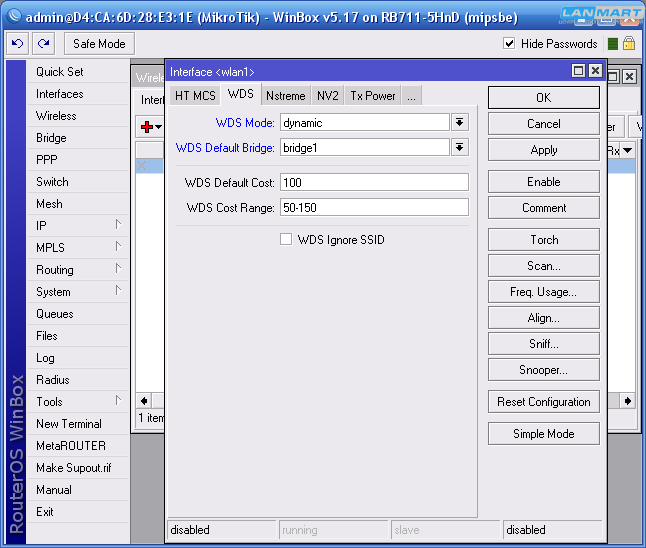Image resolution: width=646 pixels, height=548 pixels.
Task: Switch to Simple Mode
Action: 543,433
